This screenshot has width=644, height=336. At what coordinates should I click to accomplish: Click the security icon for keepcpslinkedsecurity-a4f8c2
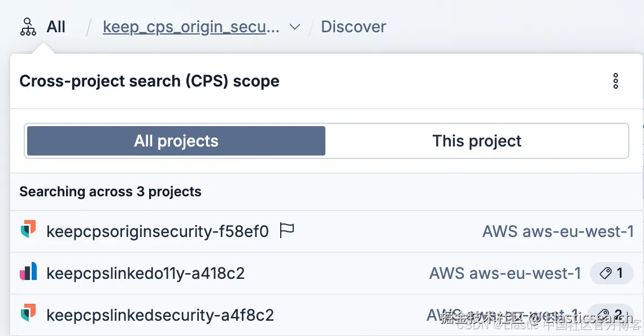coord(28,314)
